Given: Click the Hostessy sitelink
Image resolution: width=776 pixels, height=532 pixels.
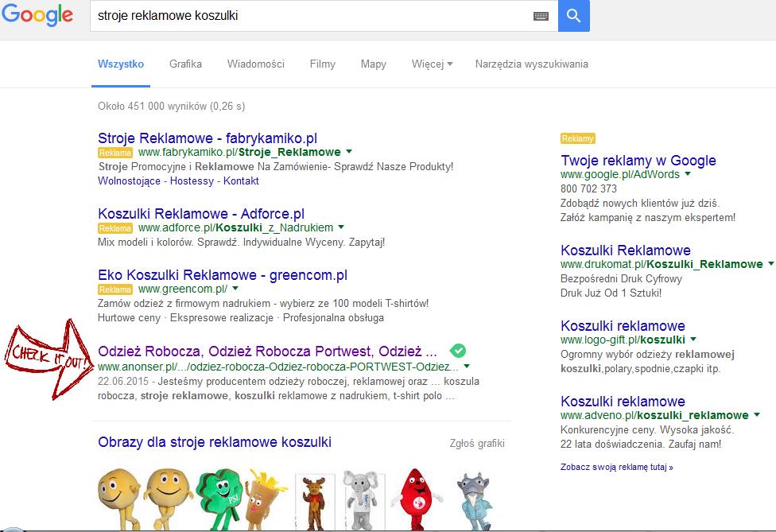Looking at the screenshot, I should pyautogui.click(x=192, y=181).
